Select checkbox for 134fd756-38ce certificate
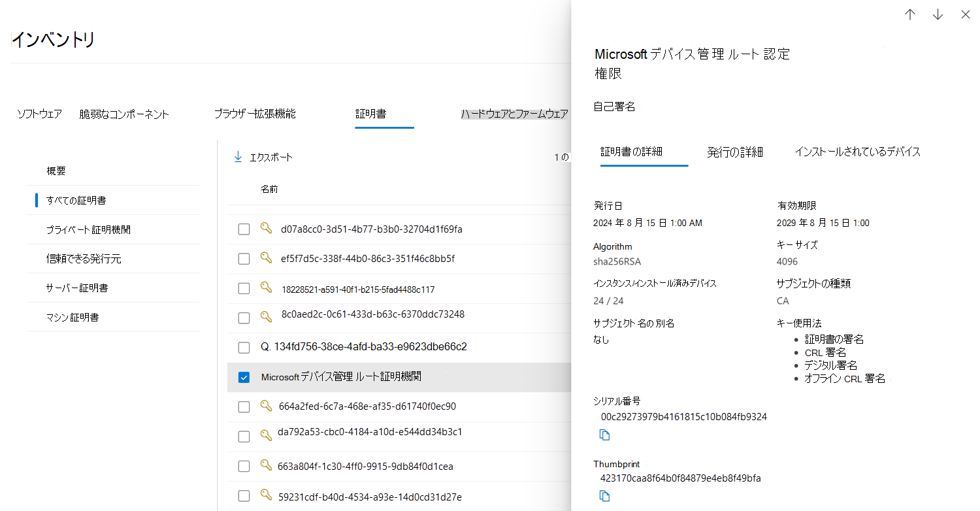The width and height of the screenshot is (980, 511). point(244,347)
